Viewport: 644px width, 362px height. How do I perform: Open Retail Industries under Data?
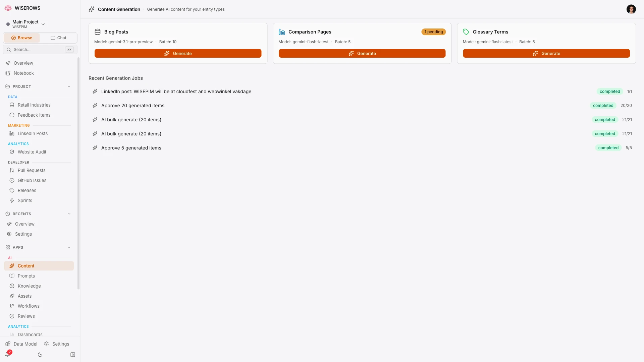(34, 105)
